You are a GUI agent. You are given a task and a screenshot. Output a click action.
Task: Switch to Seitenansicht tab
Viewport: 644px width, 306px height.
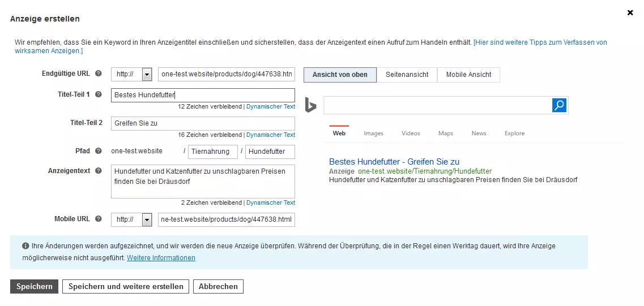coord(407,75)
